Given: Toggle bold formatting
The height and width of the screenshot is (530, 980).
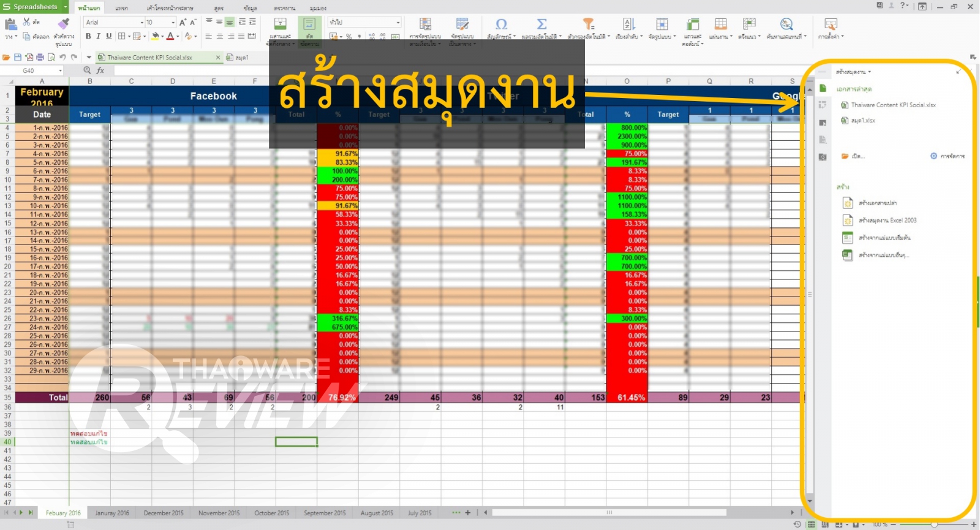Looking at the screenshot, I should click(88, 36).
